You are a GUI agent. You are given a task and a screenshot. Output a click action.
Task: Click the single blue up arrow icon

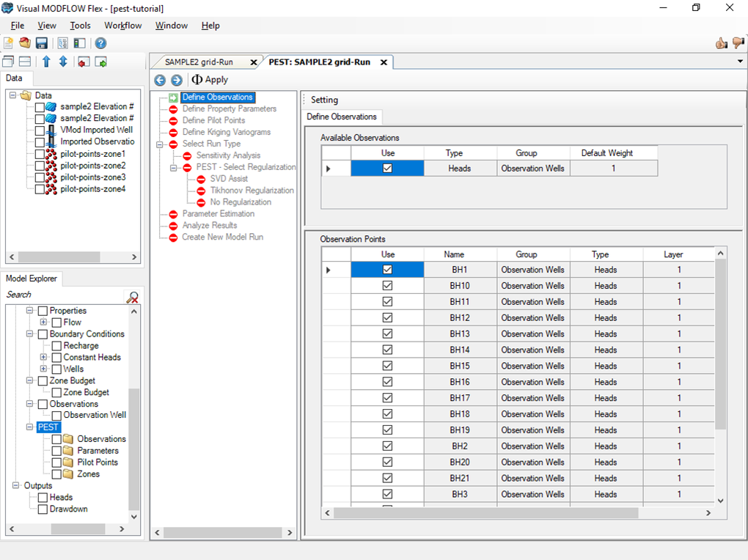(46, 62)
